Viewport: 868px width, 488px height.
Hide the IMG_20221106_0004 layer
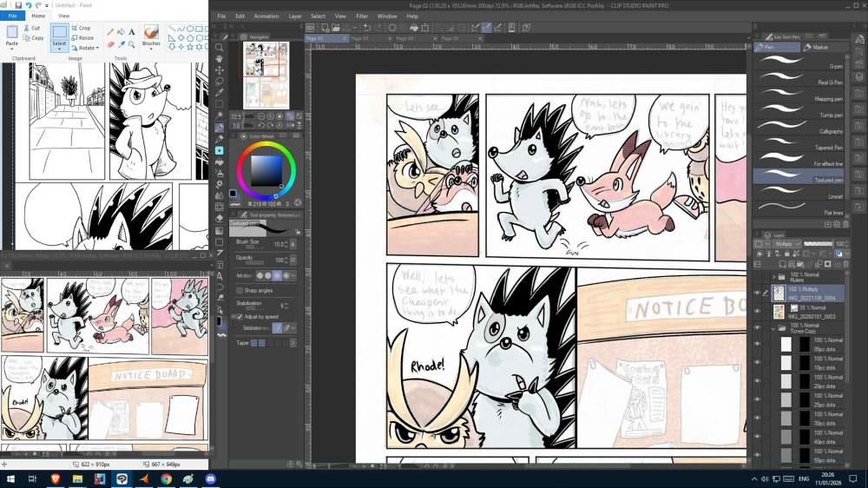click(x=757, y=293)
